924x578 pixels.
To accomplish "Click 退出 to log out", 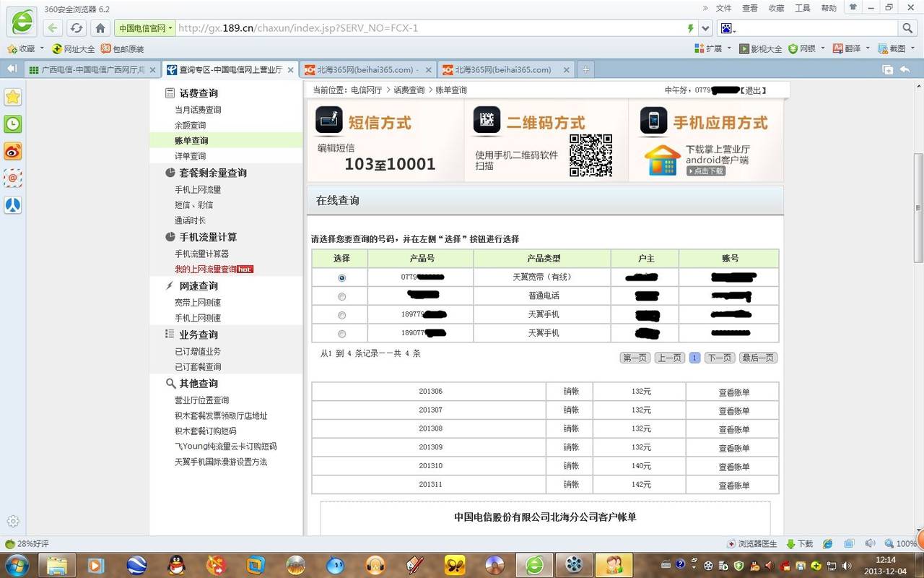I will click(x=753, y=90).
